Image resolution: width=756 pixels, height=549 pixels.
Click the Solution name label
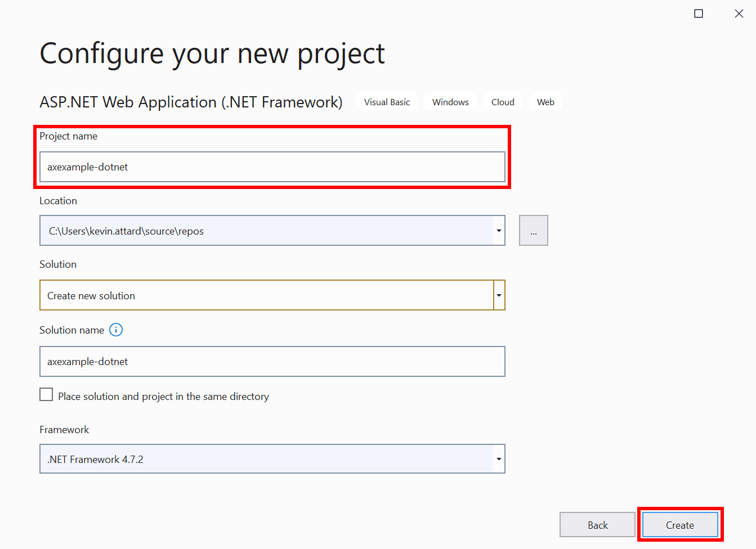point(71,330)
